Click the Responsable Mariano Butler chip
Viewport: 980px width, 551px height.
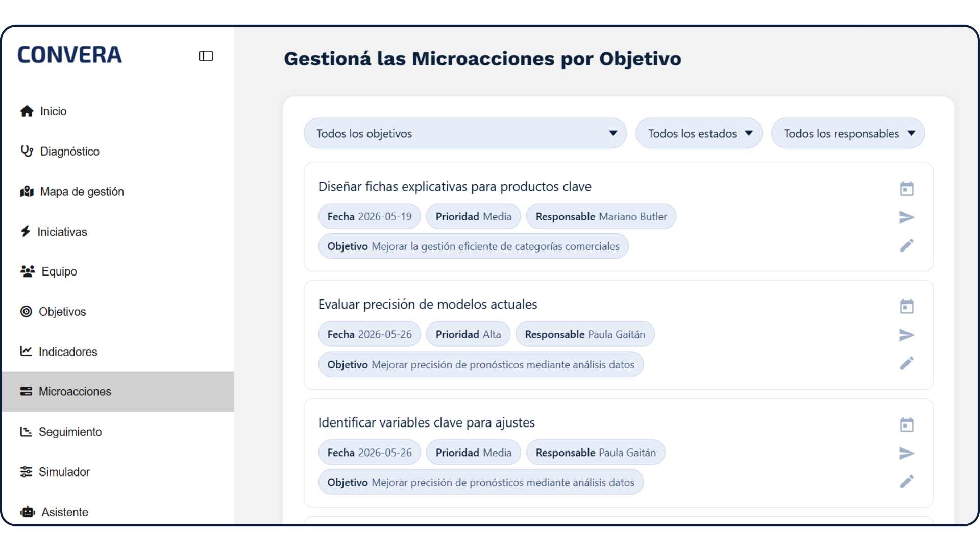point(601,216)
